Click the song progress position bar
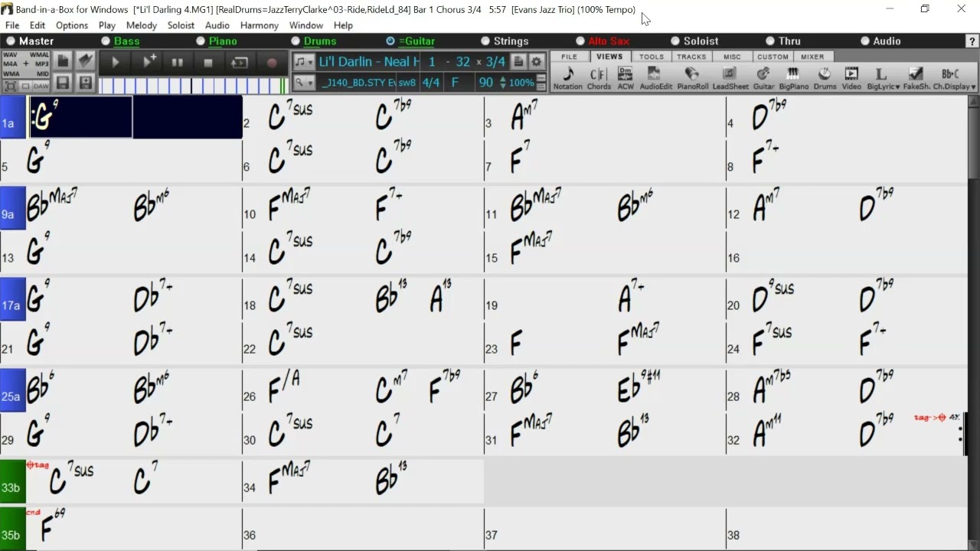This screenshot has width=980, height=551. [x=193, y=85]
